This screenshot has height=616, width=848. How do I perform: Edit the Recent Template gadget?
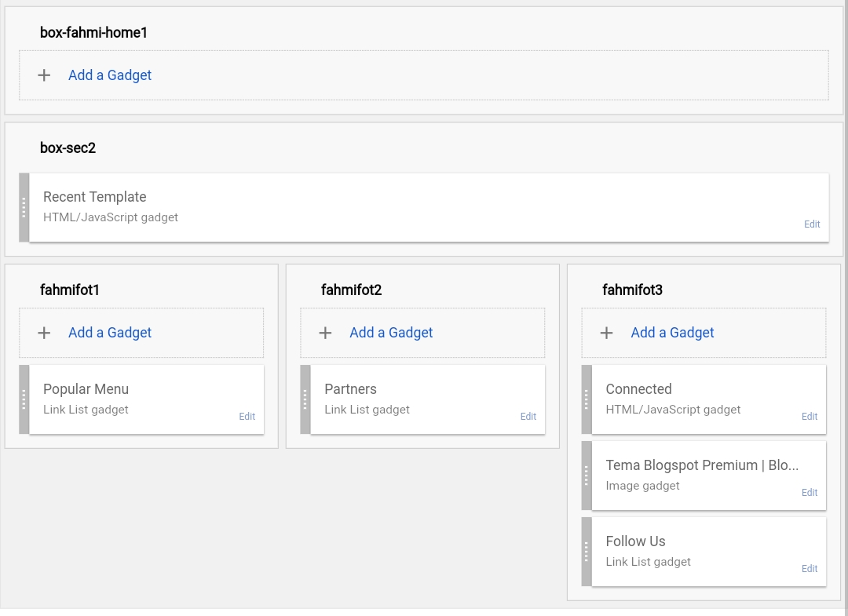(812, 224)
